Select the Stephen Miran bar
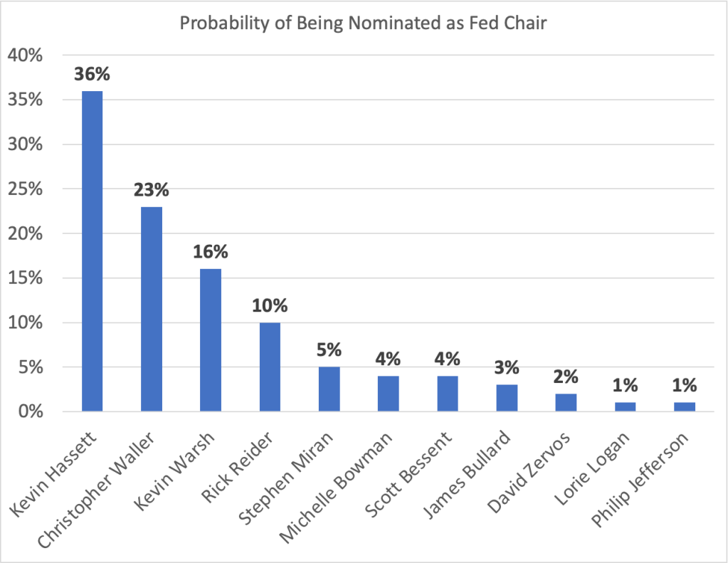Image resolution: width=728 pixels, height=563 pixels. tap(329, 389)
